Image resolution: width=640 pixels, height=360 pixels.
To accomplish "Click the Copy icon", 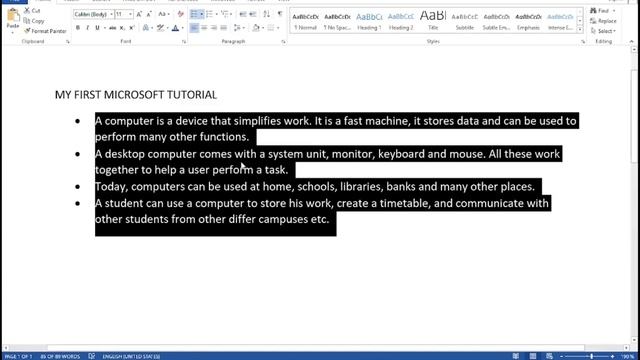I will point(27,21).
